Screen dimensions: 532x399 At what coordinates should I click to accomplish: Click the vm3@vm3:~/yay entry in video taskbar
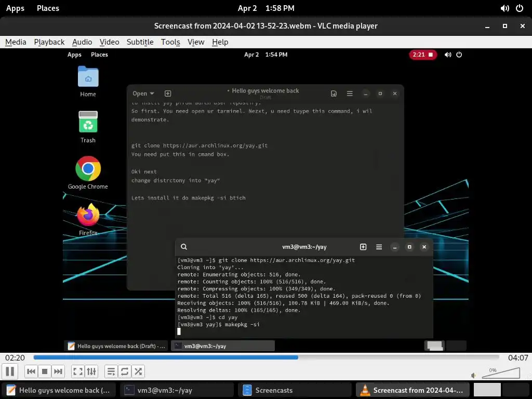click(223, 346)
